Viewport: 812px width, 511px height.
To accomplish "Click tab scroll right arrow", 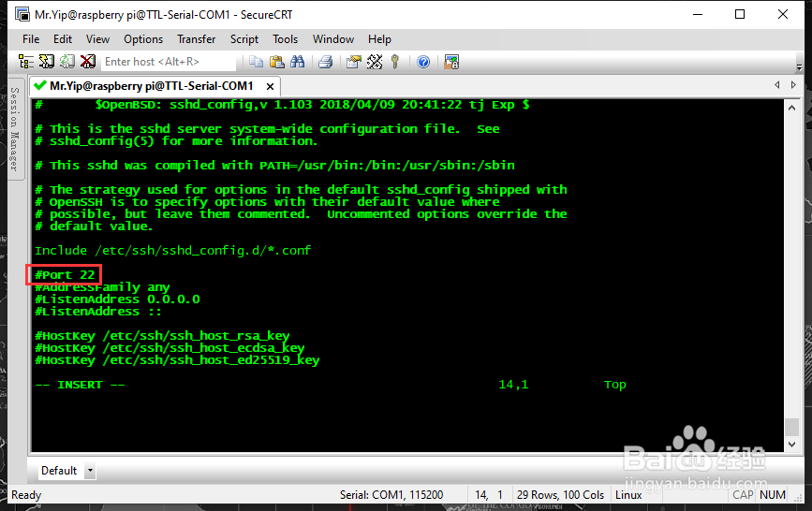I will pyautogui.click(x=793, y=84).
